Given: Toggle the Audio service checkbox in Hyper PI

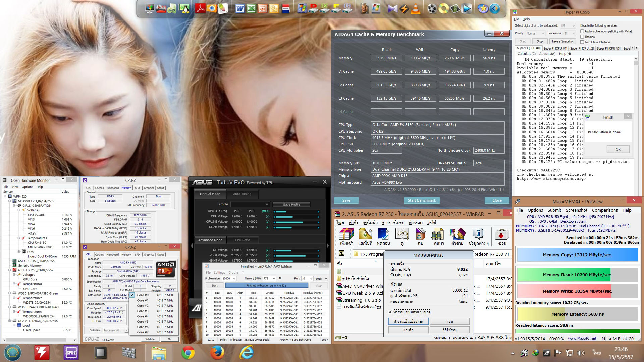Looking at the screenshot, I should 582,31.
